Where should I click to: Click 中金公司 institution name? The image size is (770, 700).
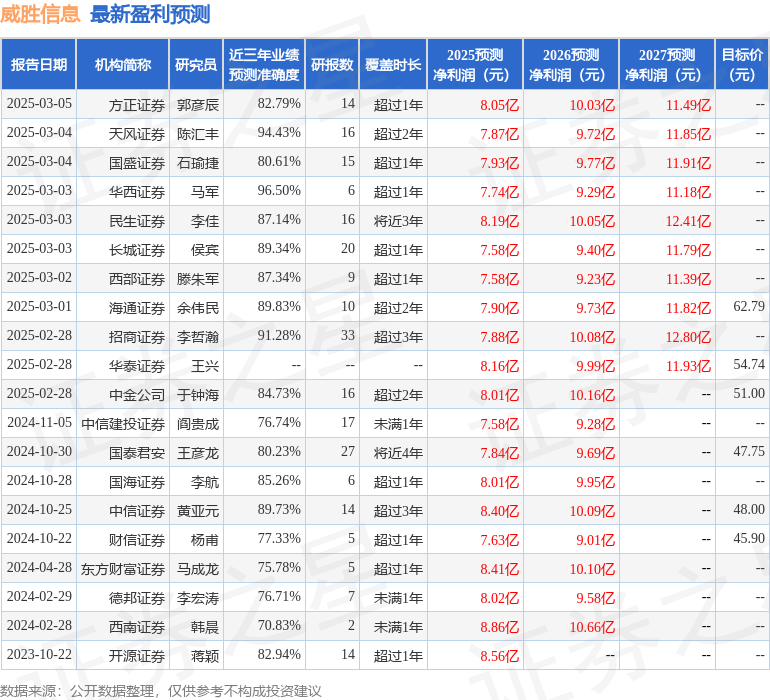coord(137,395)
